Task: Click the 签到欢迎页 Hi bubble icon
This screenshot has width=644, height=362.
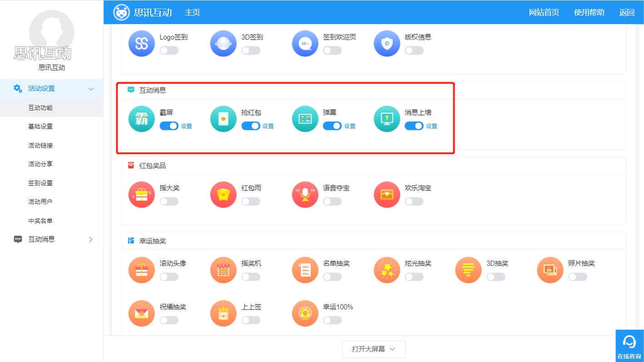Action: (305, 44)
